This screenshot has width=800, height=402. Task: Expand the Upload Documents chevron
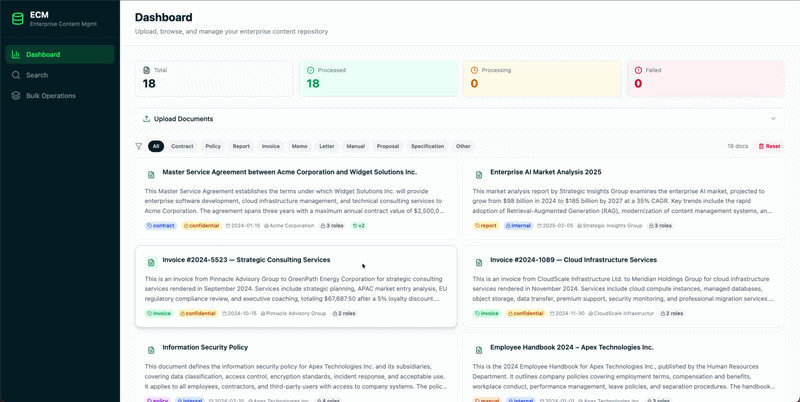[x=773, y=119]
